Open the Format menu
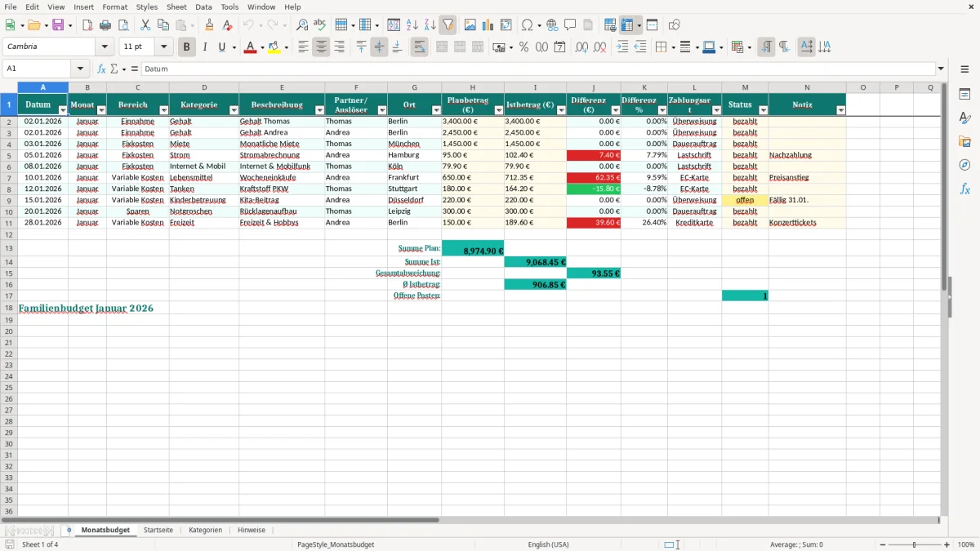 coord(115,7)
